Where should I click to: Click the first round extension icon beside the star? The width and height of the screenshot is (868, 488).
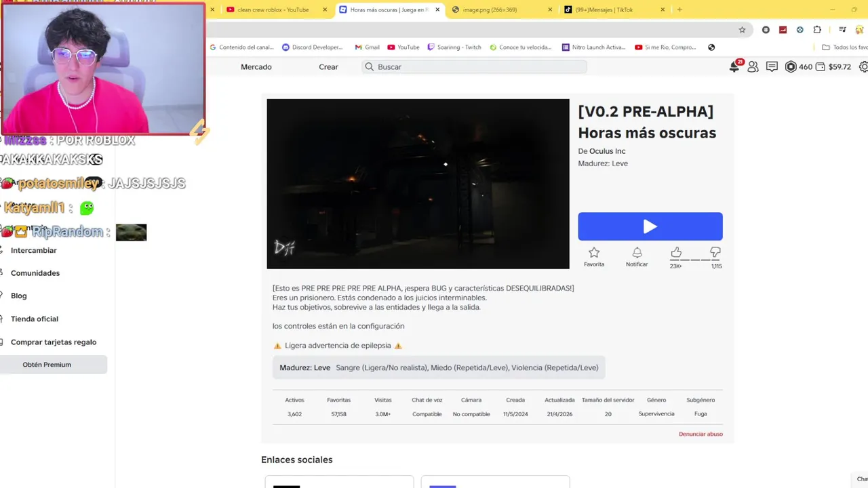tap(766, 30)
